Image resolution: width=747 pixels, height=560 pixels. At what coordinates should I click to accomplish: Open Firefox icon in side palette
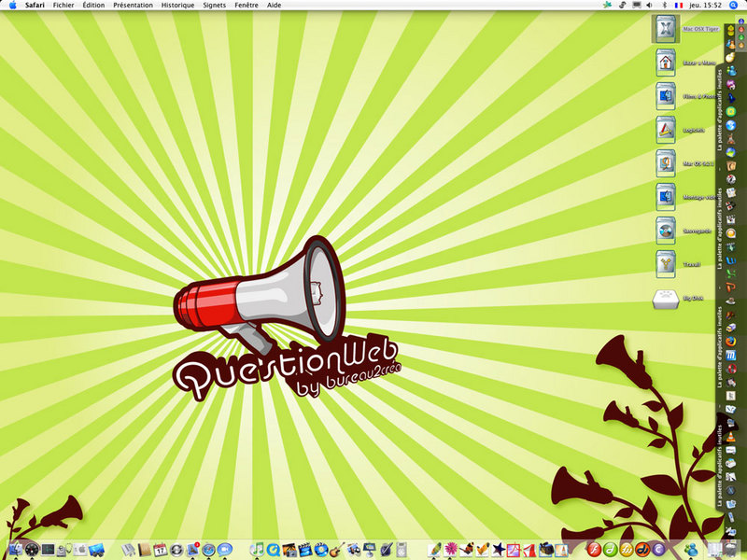(731, 342)
